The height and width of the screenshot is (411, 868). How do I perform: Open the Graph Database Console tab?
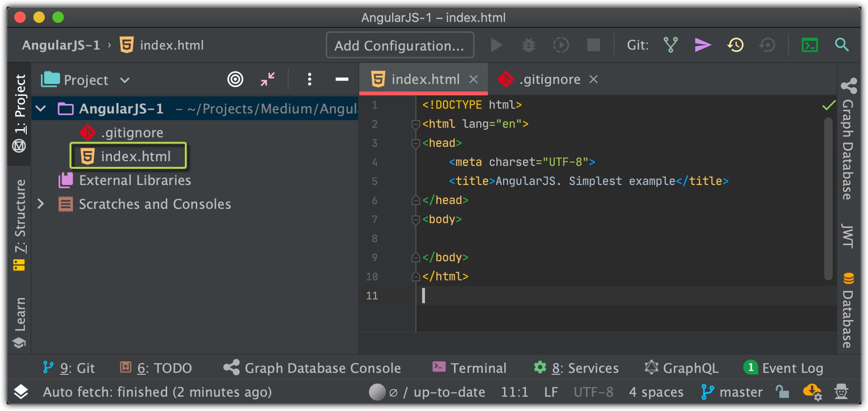[313, 368]
